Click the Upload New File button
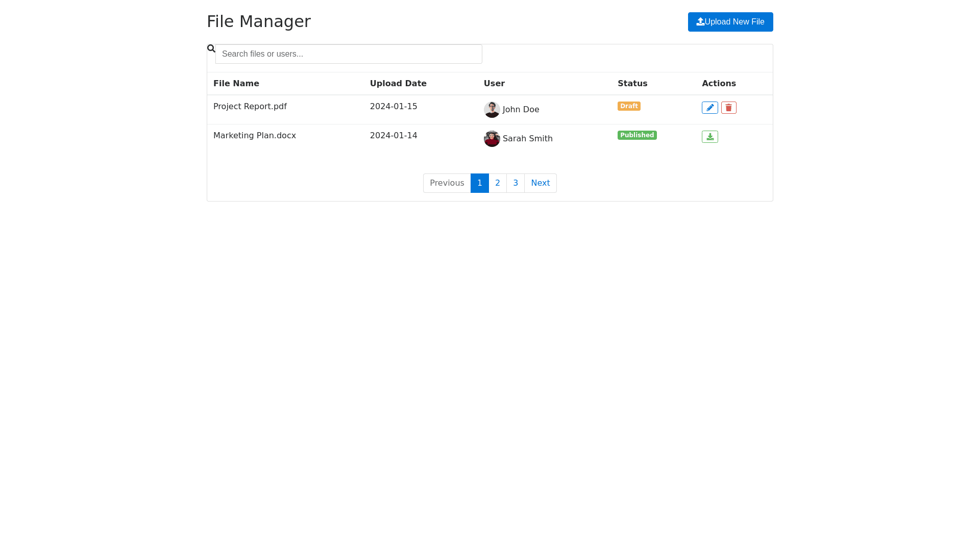Image resolution: width=980 pixels, height=551 pixels. pos(730,22)
